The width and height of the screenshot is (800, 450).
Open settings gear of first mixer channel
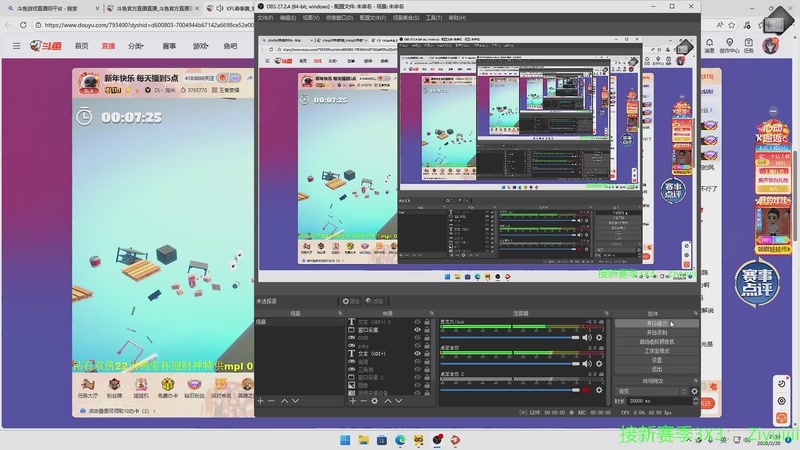tap(599, 337)
